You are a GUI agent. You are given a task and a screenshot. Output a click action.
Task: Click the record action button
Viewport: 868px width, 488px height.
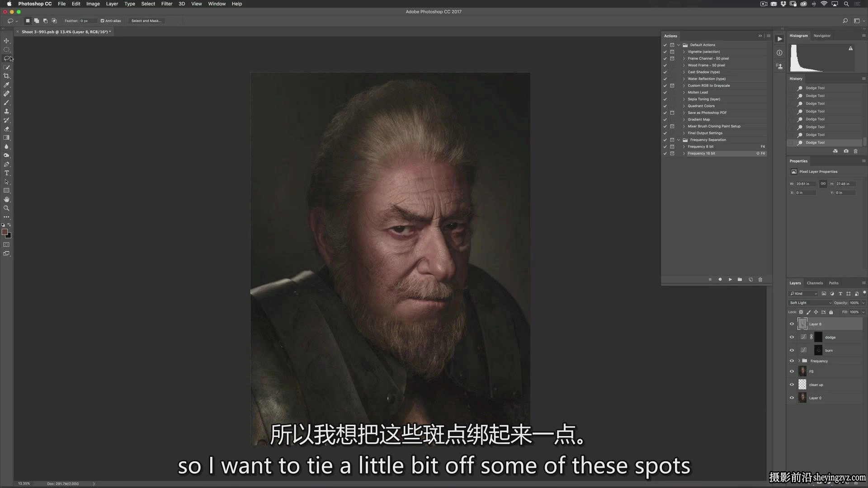[x=720, y=280]
